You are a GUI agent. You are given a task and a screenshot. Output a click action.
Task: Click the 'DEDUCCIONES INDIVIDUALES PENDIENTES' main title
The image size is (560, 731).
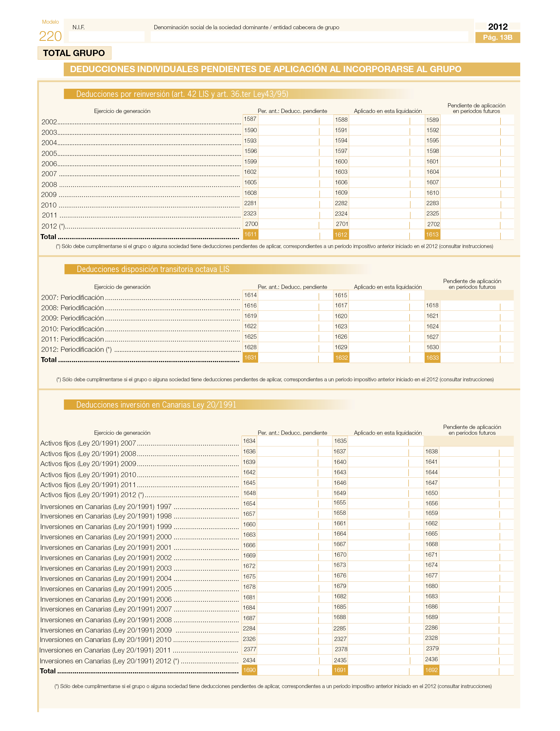click(266, 69)
